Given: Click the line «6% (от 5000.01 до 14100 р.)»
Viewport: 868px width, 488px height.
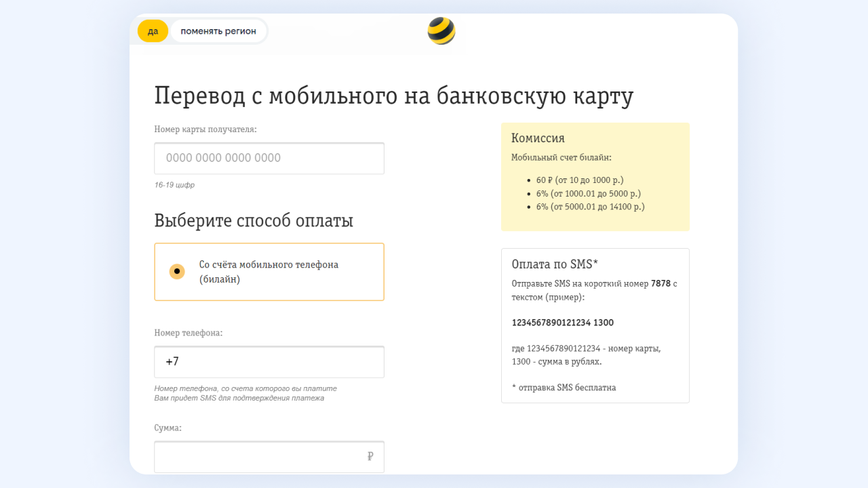Looking at the screenshot, I should point(591,207).
